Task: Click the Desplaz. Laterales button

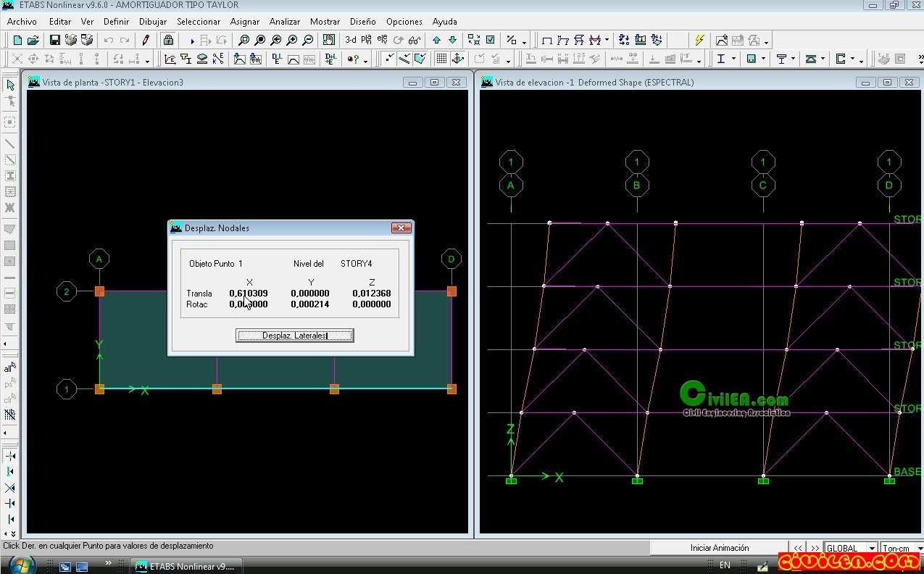Action: pyautogui.click(x=294, y=336)
